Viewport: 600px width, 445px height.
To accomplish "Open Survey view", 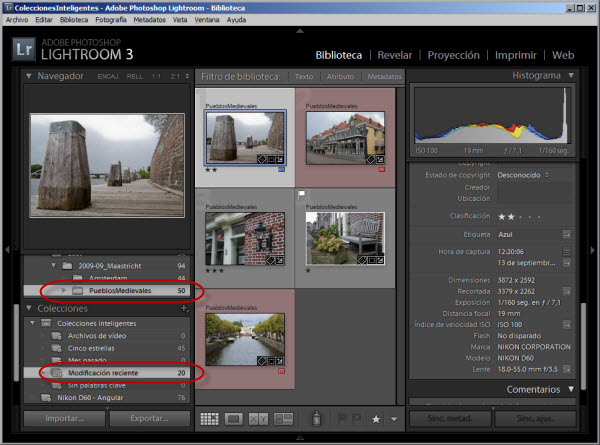I will 284,419.
